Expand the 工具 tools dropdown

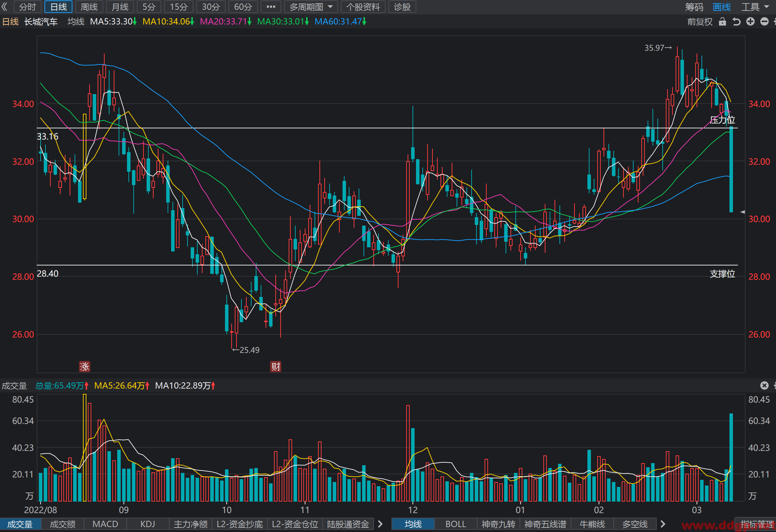tap(755, 7)
